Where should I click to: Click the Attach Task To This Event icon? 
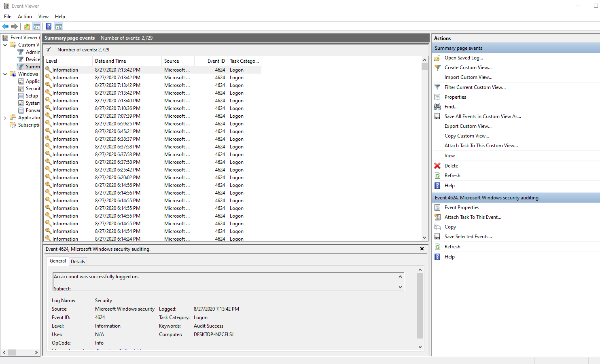click(437, 217)
